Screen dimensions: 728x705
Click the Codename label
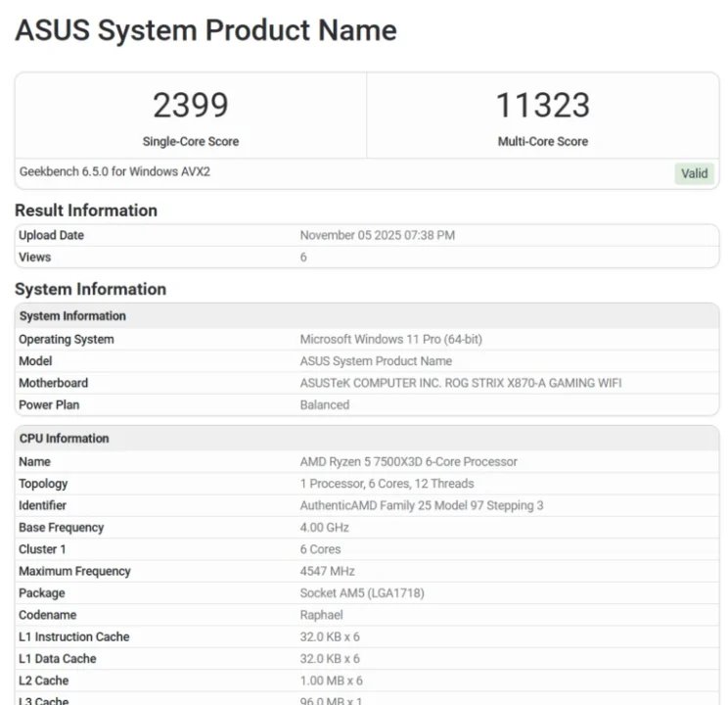click(x=47, y=615)
